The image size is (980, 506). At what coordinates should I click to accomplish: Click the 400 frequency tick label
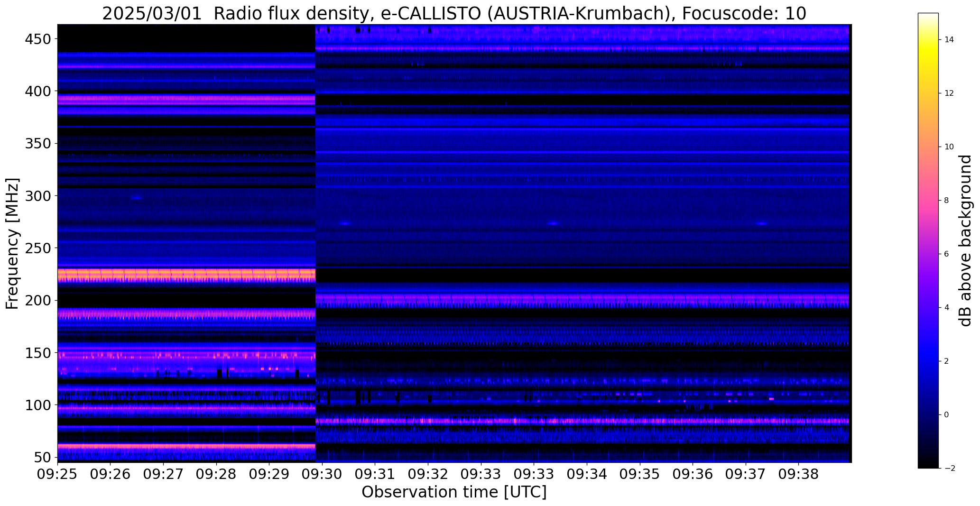pos(38,91)
